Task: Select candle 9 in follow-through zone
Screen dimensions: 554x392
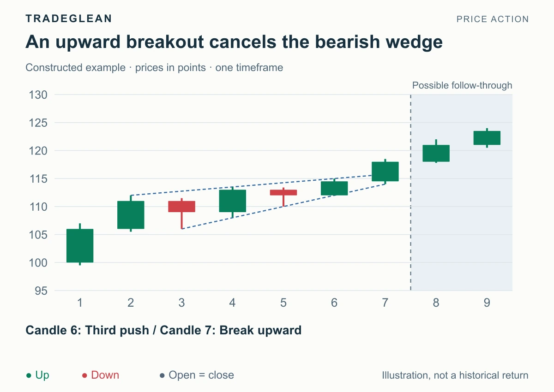Action: 487,138
